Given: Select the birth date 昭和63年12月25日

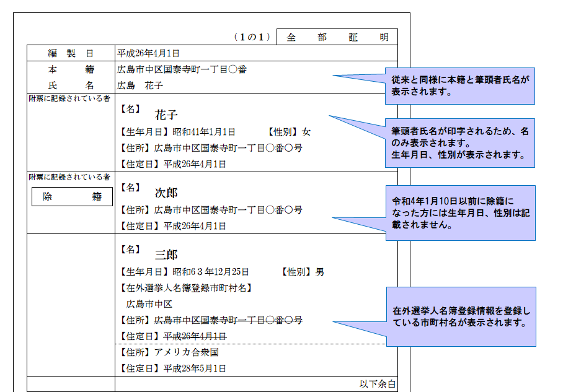Looking at the screenshot, I should (210, 272).
